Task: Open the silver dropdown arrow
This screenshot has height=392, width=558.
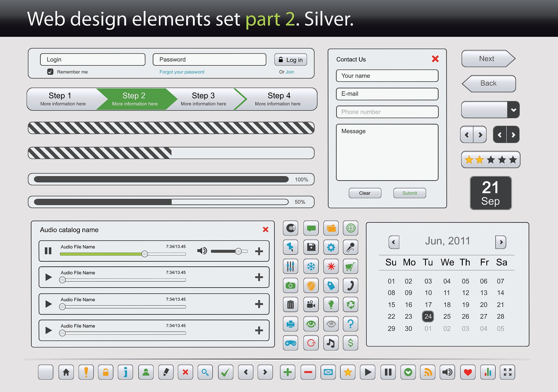Action: pyautogui.click(x=513, y=110)
